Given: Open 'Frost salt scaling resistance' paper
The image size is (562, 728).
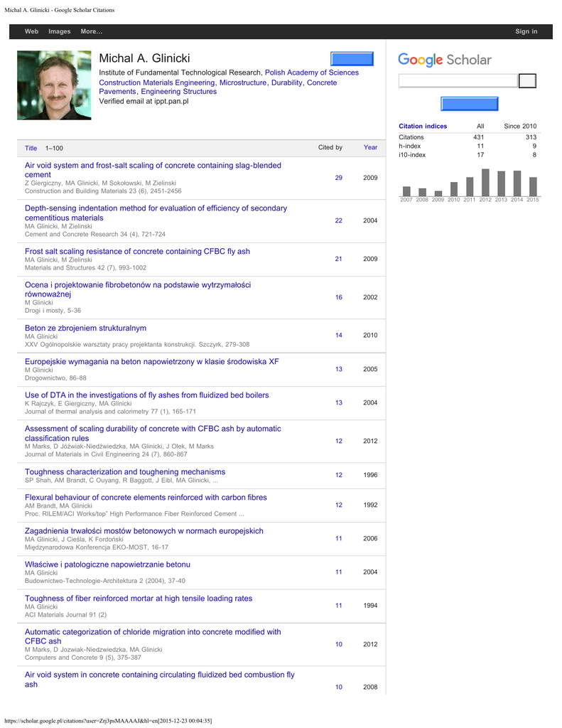Looking at the screenshot, I should click(x=137, y=252).
